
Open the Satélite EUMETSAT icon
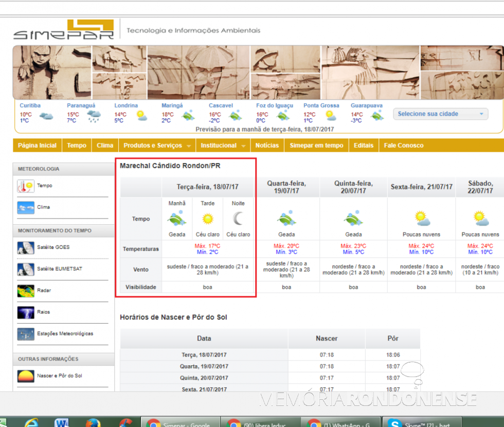coord(26,270)
